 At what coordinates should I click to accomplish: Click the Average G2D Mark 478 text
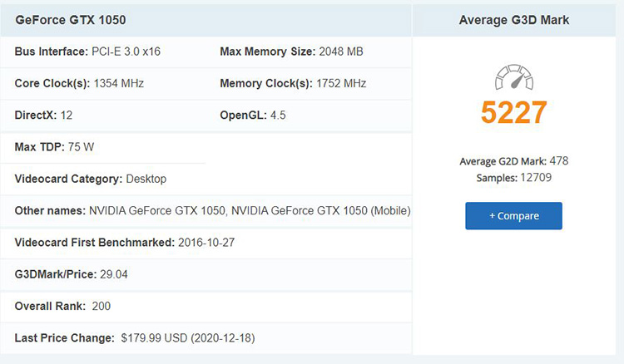pyautogui.click(x=514, y=161)
